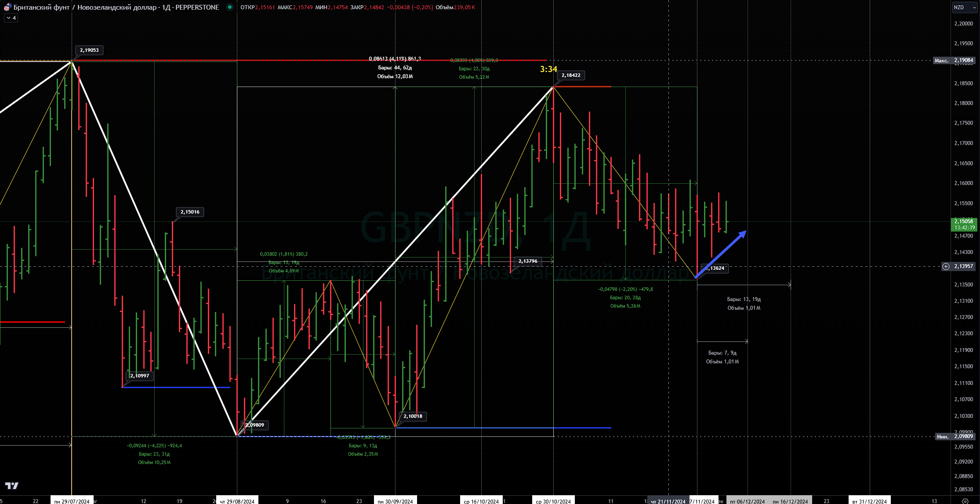Click the чт 29/08/2024 date label
Image resolution: width=980 pixels, height=504 pixels.
coord(237,501)
